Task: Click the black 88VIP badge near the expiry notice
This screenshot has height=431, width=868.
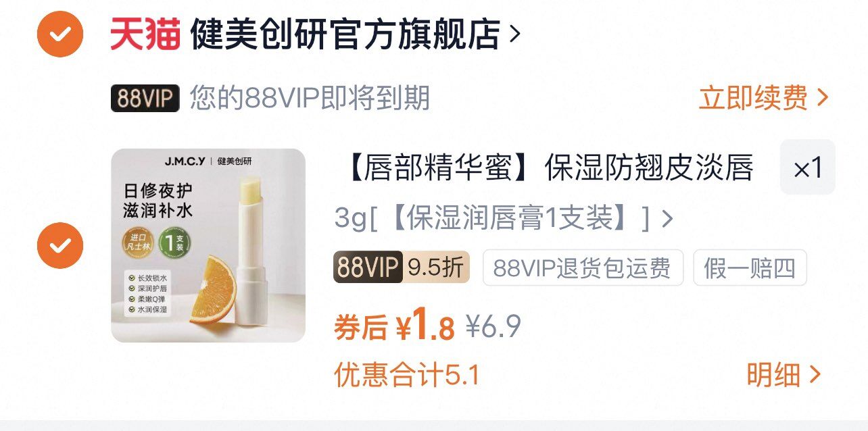Action: [x=145, y=99]
